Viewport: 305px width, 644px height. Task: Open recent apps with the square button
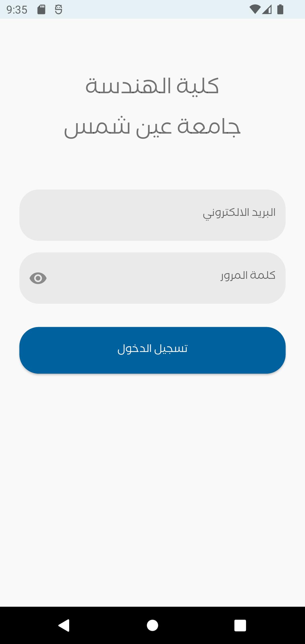click(240, 625)
